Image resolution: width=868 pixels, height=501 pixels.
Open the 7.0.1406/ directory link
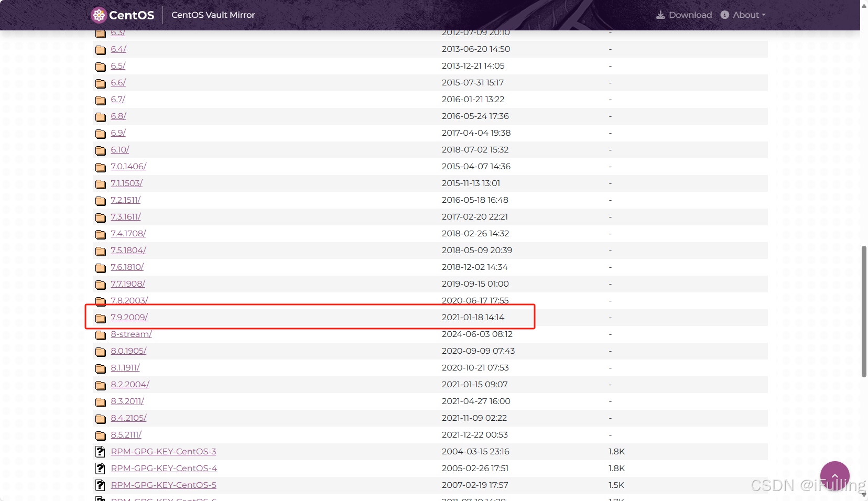click(128, 166)
